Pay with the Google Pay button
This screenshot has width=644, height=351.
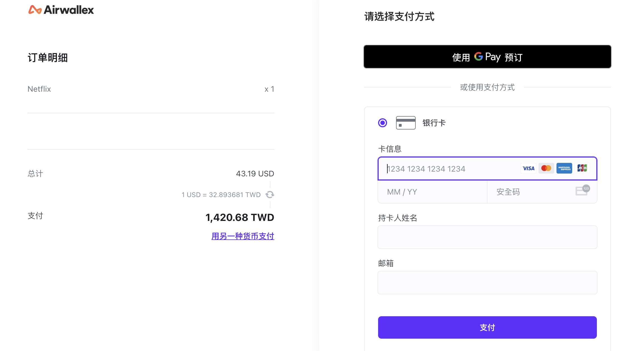(487, 57)
